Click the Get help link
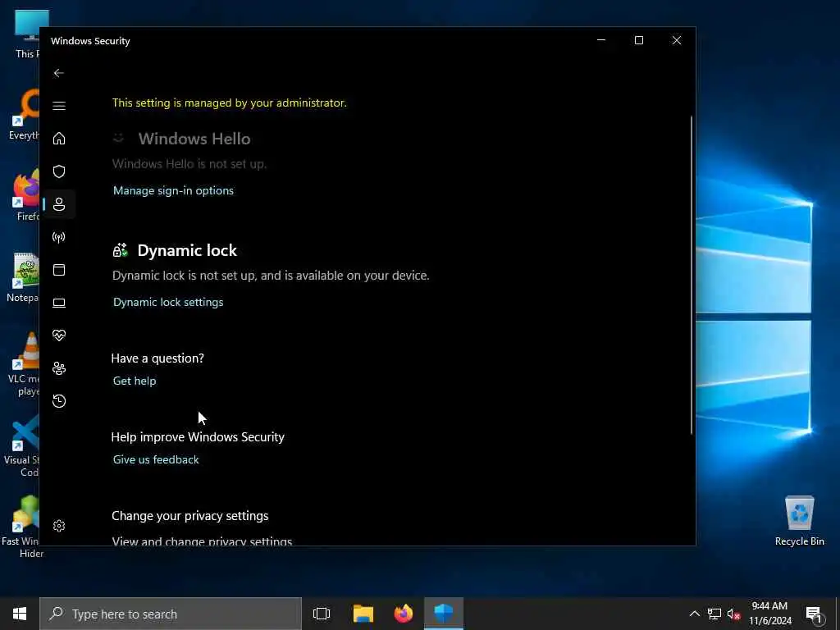The width and height of the screenshot is (840, 630). pos(135,381)
